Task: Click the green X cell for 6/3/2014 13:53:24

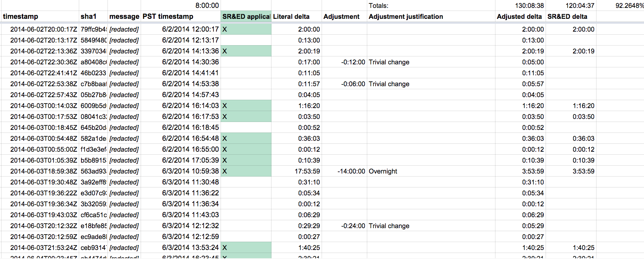Action: click(x=246, y=248)
